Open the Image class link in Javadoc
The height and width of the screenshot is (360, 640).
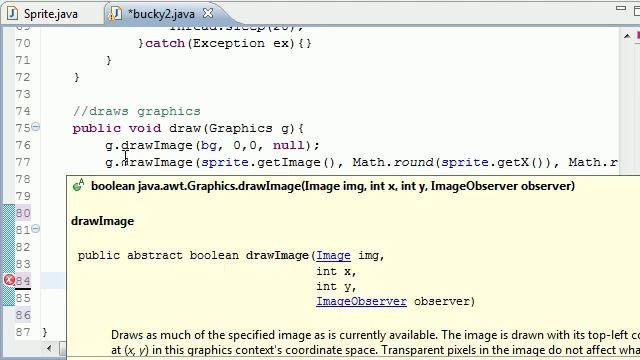(x=333, y=256)
